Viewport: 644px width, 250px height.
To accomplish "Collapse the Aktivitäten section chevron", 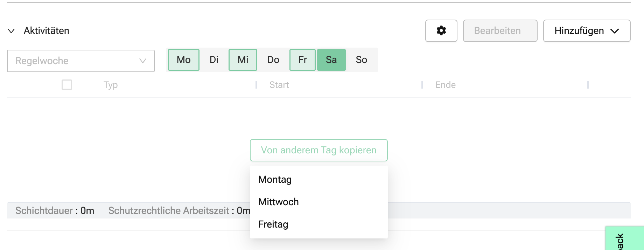I will (11, 31).
